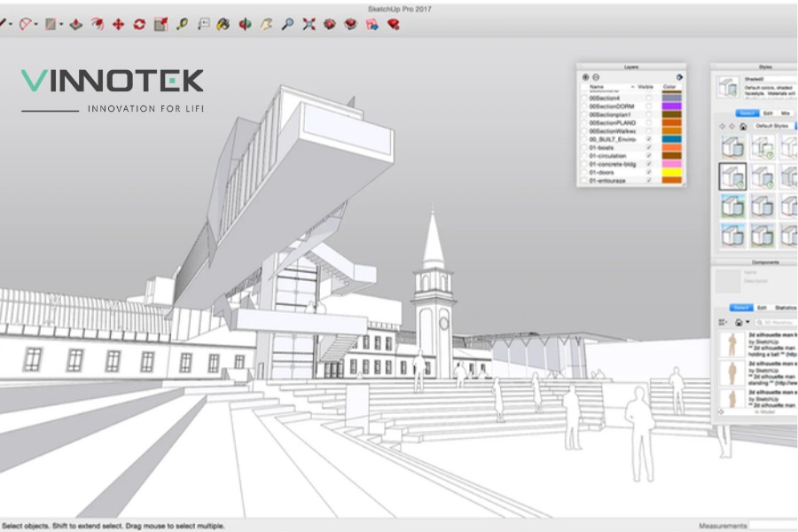This screenshot has height=532, width=798.
Task: Select the 00SectionWalkwa layer row
Action: click(631, 131)
